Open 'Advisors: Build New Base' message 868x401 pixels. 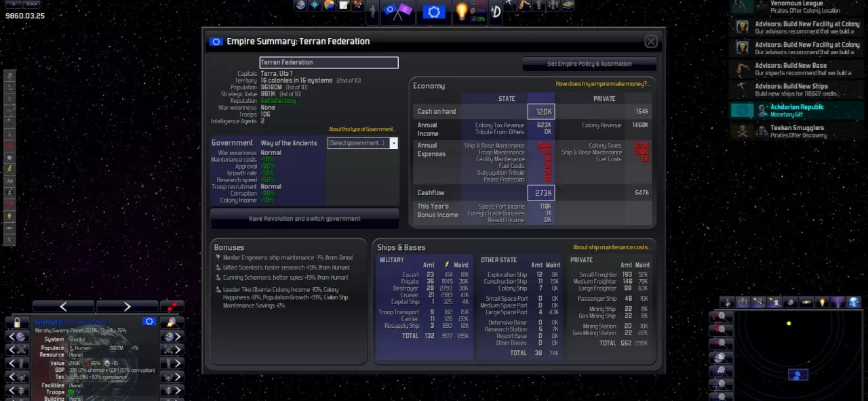point(796,69)
